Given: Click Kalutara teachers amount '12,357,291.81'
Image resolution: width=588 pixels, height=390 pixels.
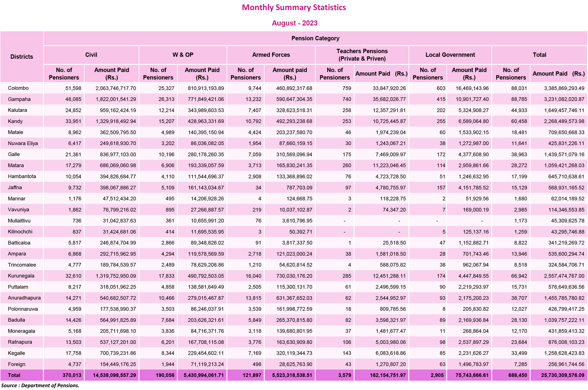Looking at the screenshot, I should (389, 110).
